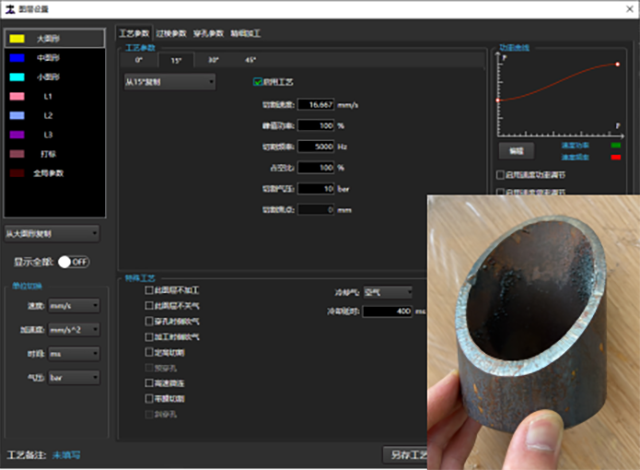Open the 冷却气 gas type dropdown
This screenshot has height=470, width=640.
pyautogui.click(x=387, y=293)
